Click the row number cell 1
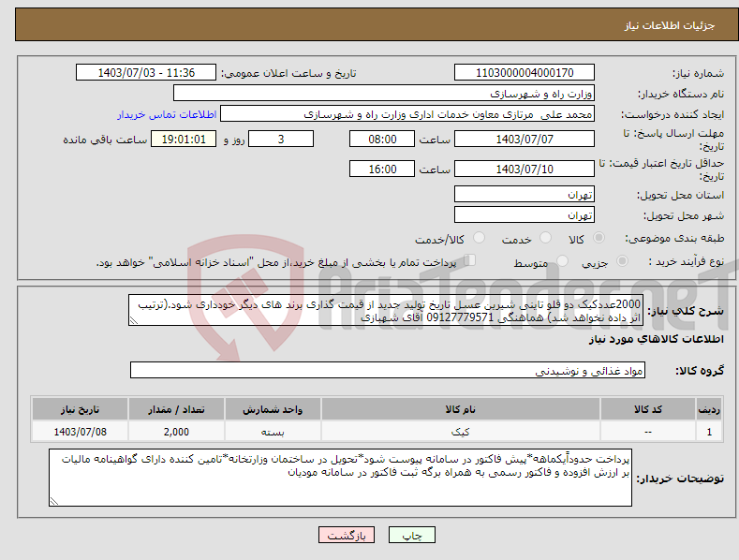The width and height of the screenshot is (739, 560). pyautogui.click(x=709, y=432)
